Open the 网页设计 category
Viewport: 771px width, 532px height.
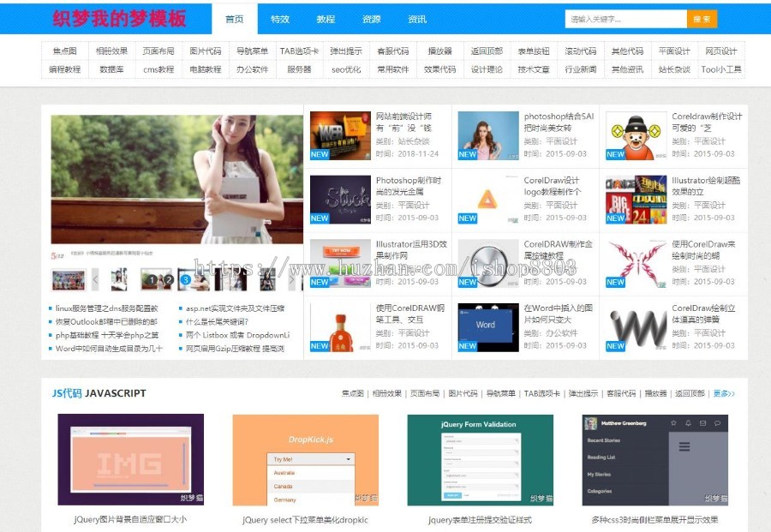721,51
